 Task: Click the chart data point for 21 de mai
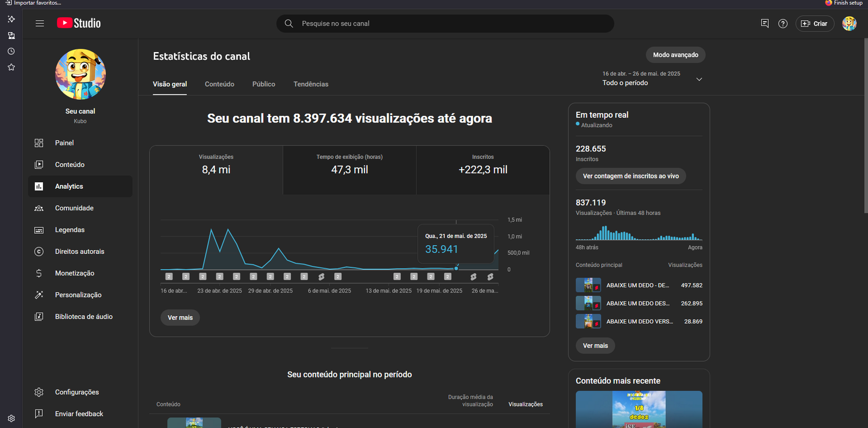(x=456, y=268)
